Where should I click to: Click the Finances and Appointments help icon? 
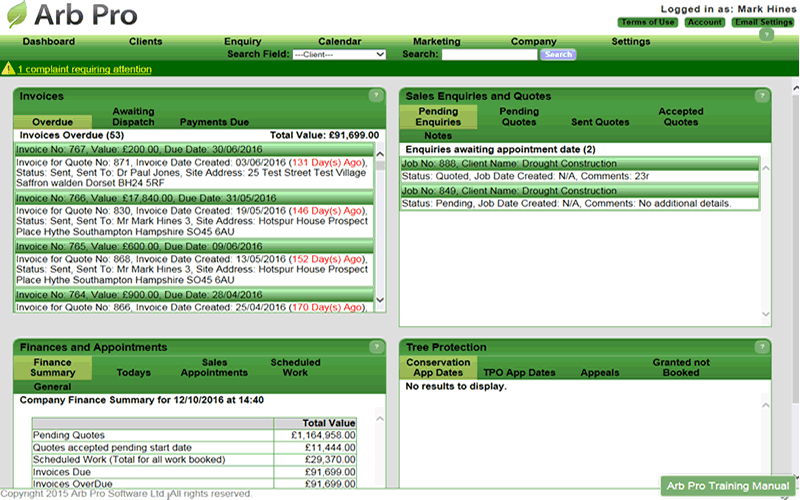coord(375,347)
